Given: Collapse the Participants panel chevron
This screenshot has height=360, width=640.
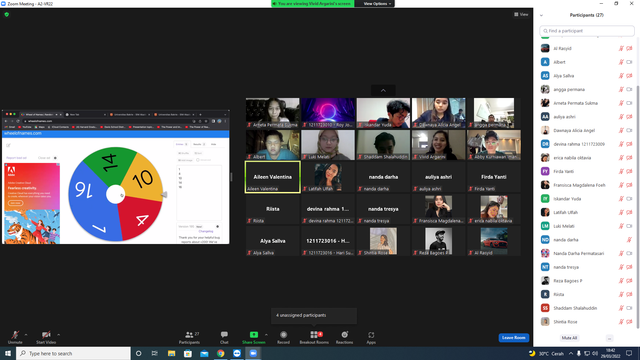Looking at the screenshot, I should 541,16.
